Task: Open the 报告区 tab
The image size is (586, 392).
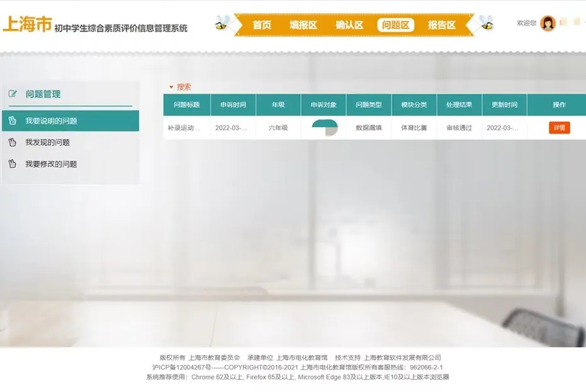Action: click(441, 25)
